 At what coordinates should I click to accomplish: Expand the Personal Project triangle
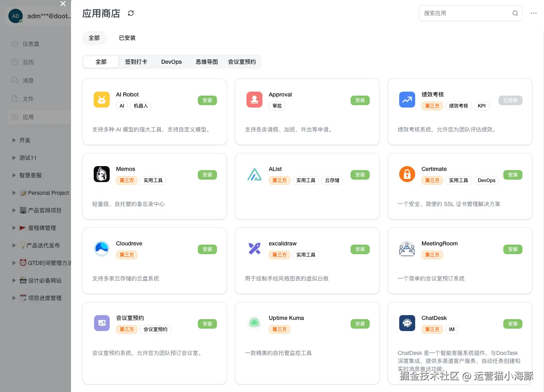[x=14, y=193]
